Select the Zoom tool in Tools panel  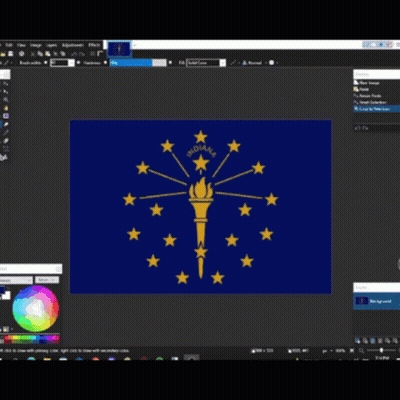tap(6, 100)
